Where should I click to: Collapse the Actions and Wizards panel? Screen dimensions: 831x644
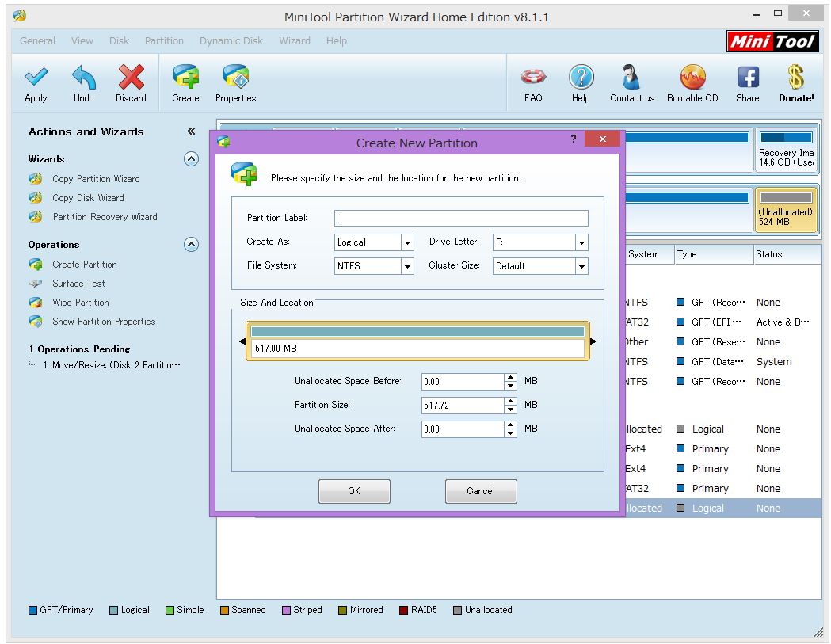coord(192,131)
